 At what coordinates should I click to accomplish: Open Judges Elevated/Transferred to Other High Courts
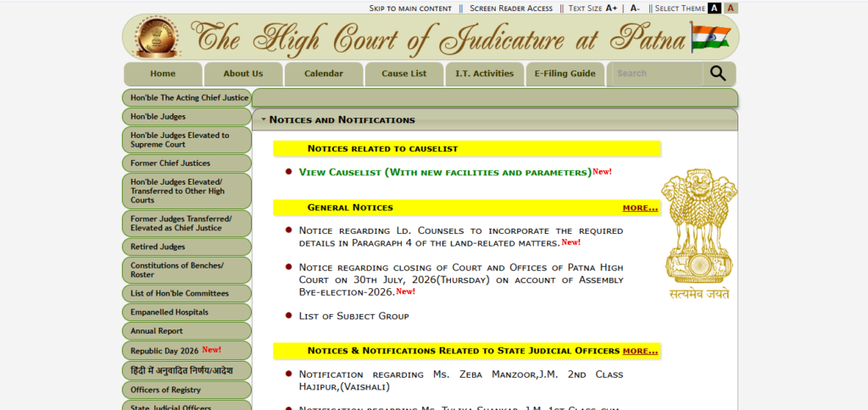pos(186,191)
